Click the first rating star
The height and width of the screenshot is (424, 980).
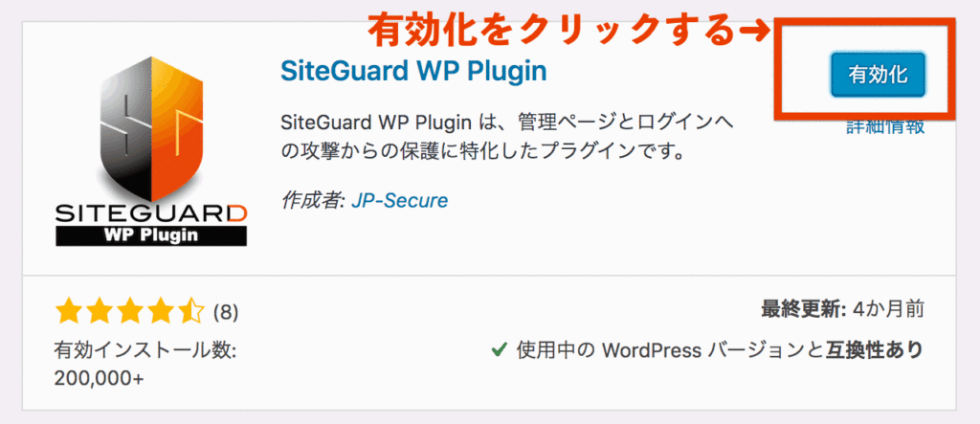(68, 311)
